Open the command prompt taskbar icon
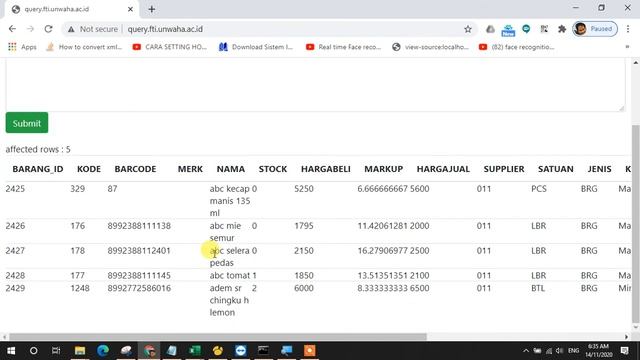This screenshot has width=640, height=360. (x=264, y=351)
